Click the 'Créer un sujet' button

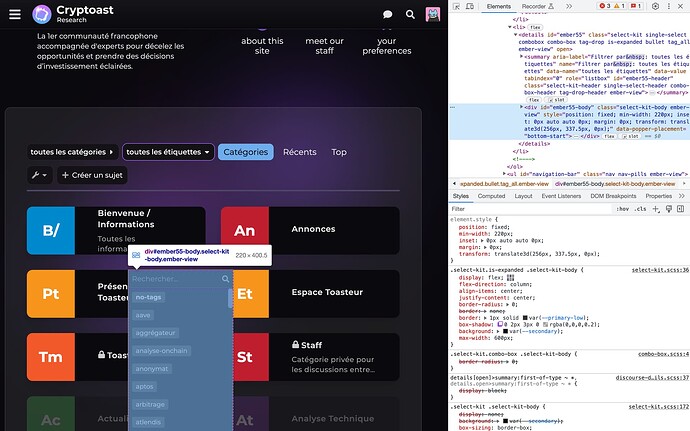[92, 175]
